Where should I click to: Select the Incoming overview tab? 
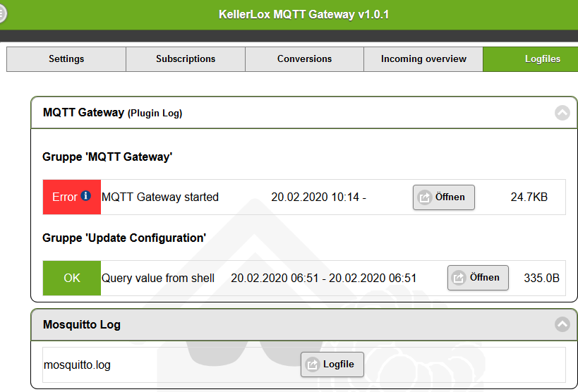click(423, 59)
